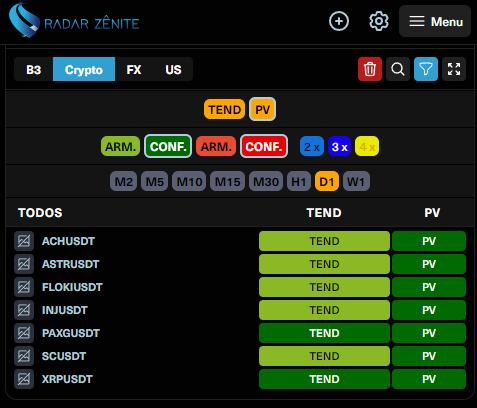Click chart icon beside ASTRUSDT
Viewport: 477px width, 408px height.
click(24, 264)
